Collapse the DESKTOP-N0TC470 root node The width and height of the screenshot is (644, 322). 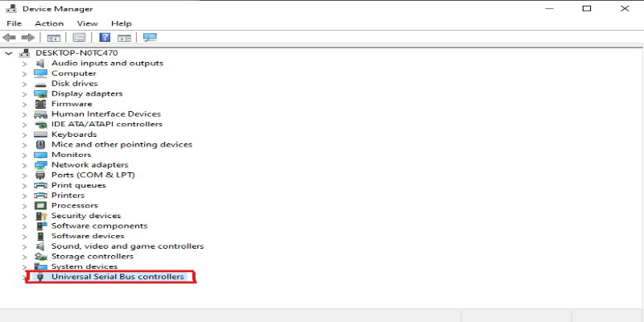click(x=9, y=53)
